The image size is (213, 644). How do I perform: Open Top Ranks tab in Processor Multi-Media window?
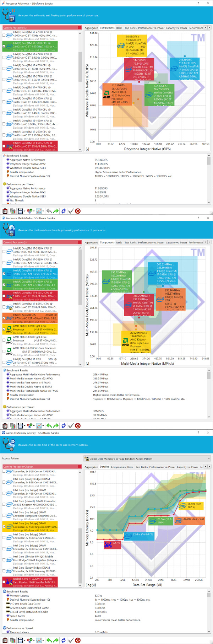(131, 242)
